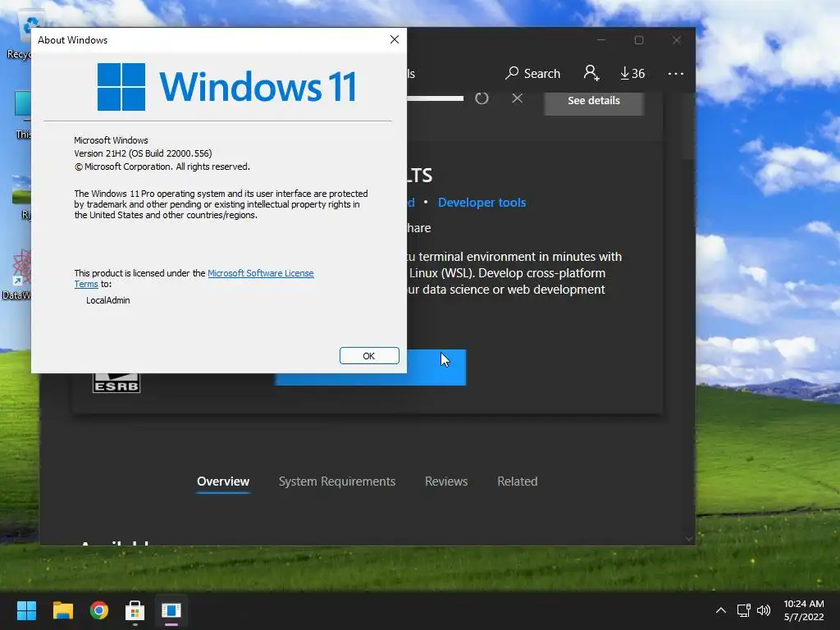Open the Developer tools category link
Image resolution: width=840 pixels, height=630 pixels.
482,203
